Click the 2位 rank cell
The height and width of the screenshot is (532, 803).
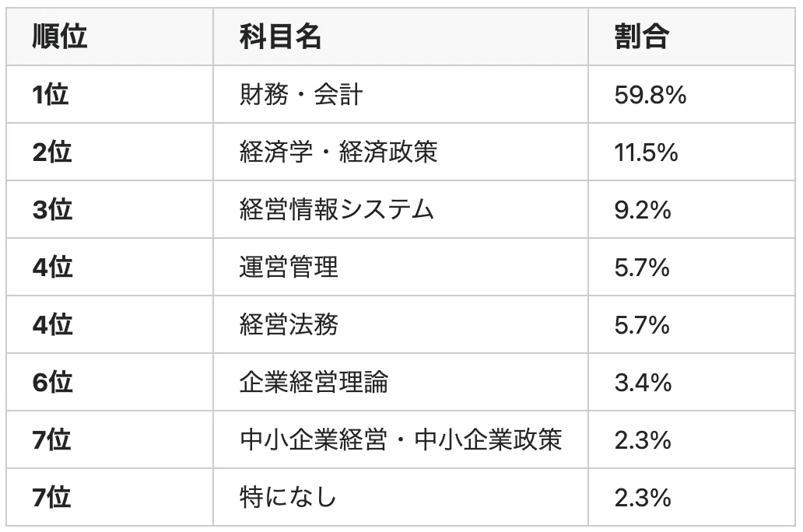click(110, 152)
